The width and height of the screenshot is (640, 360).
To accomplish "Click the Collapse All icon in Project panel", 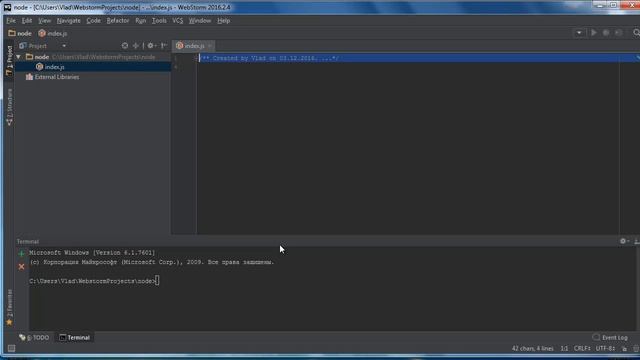I will point(136,46).
